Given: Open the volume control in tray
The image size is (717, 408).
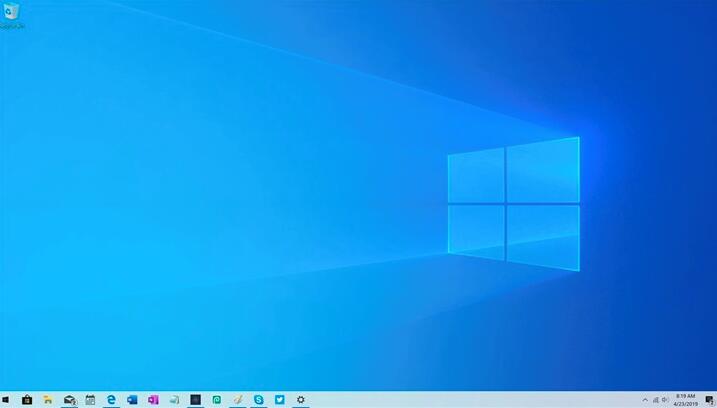Looking at the screenshot, I should click(665, 400).
